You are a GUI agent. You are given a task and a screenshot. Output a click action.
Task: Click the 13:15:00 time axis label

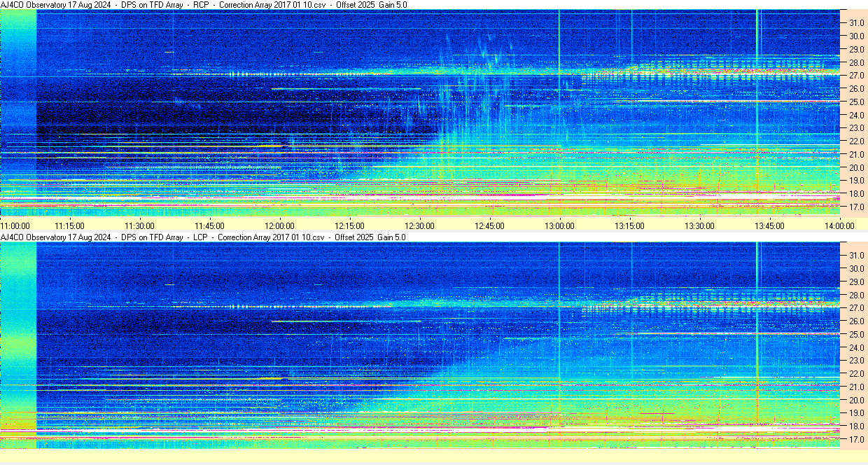click(x=629, y=225)
